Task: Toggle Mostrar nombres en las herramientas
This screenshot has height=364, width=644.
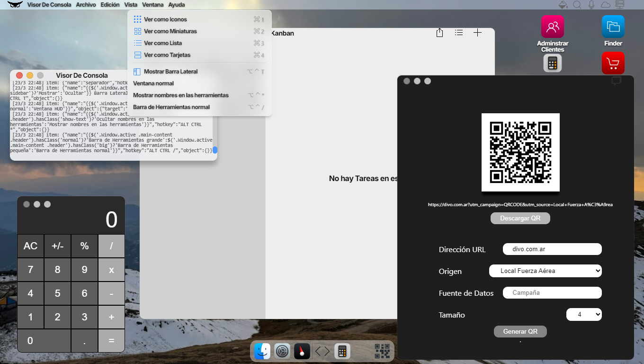Action: point(180,95)
